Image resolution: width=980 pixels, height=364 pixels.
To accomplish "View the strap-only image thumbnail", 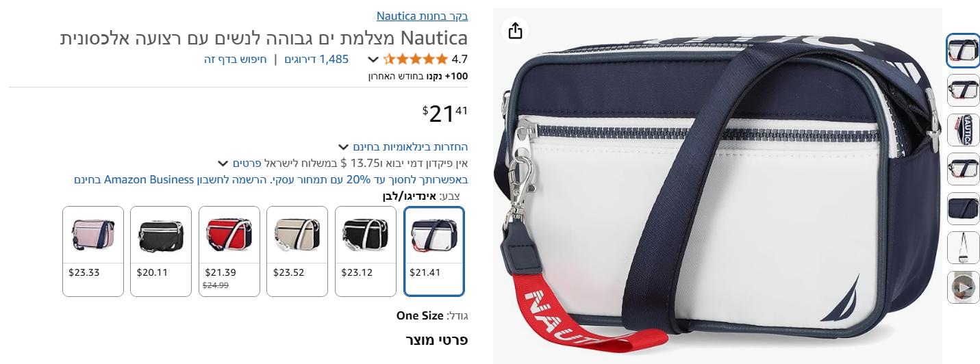I will [x=963, y=248].
